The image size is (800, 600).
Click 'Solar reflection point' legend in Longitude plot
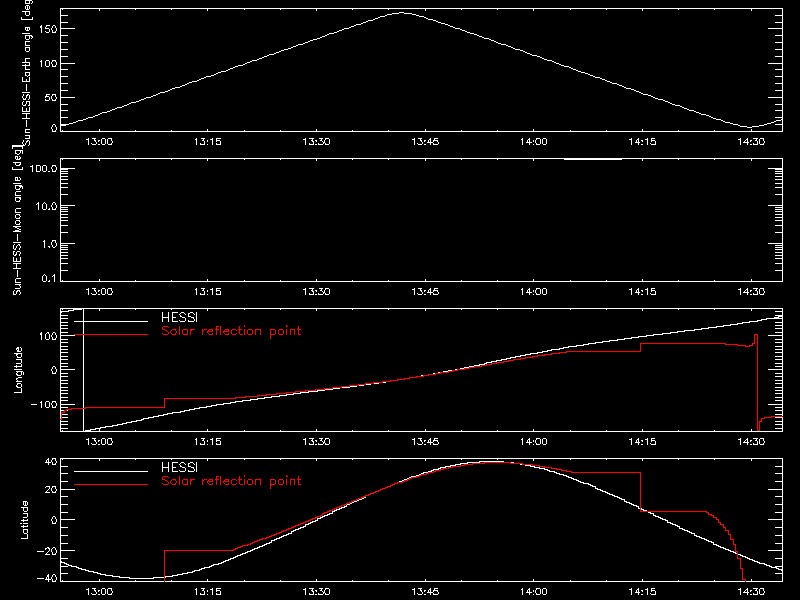click(231, 331)
